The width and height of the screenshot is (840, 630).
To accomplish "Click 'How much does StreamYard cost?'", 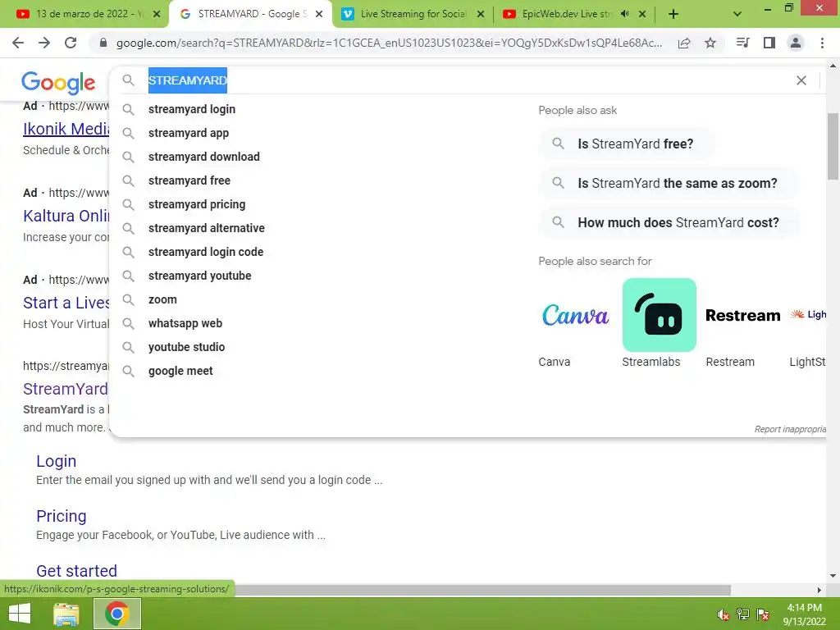I will pos(669,222).
